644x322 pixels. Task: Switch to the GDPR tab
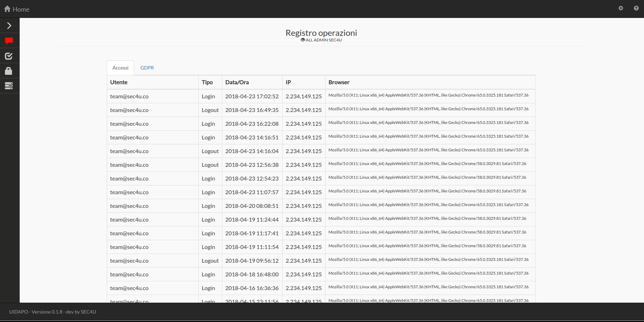[x=147, y=68]
